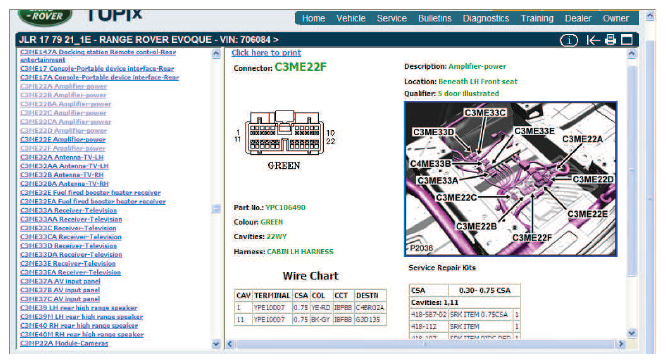Image resolution: width=666 pixels, height=363 pixels.
Task: Open C3ME40 RH rear high range speaker
Action: [x=79, y=326]
